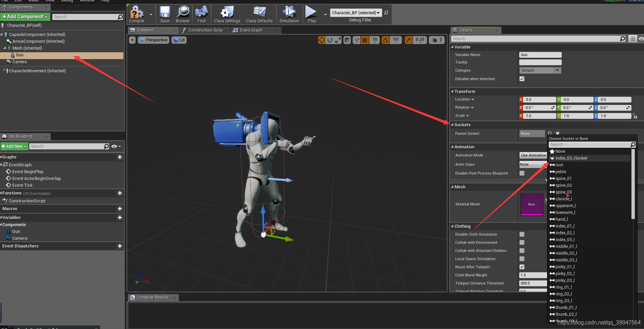Switch to the Construction Script tab
This screenshot has height=329, width=644.
coord(205,30)
